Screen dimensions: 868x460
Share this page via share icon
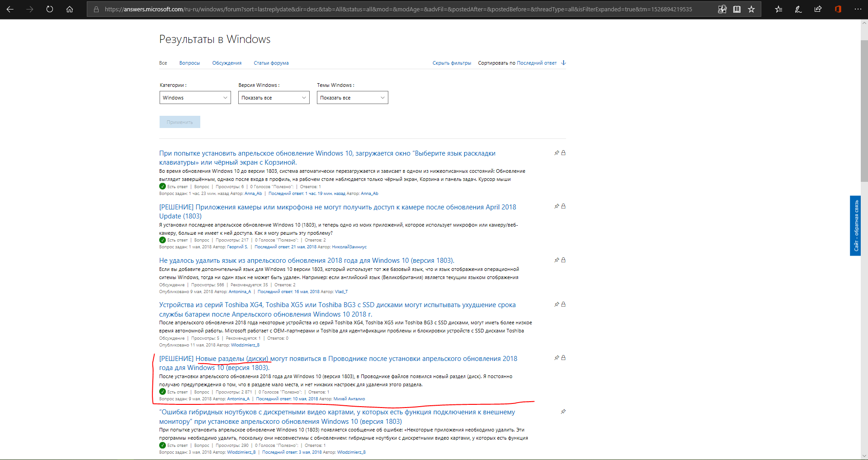point(818,9)
